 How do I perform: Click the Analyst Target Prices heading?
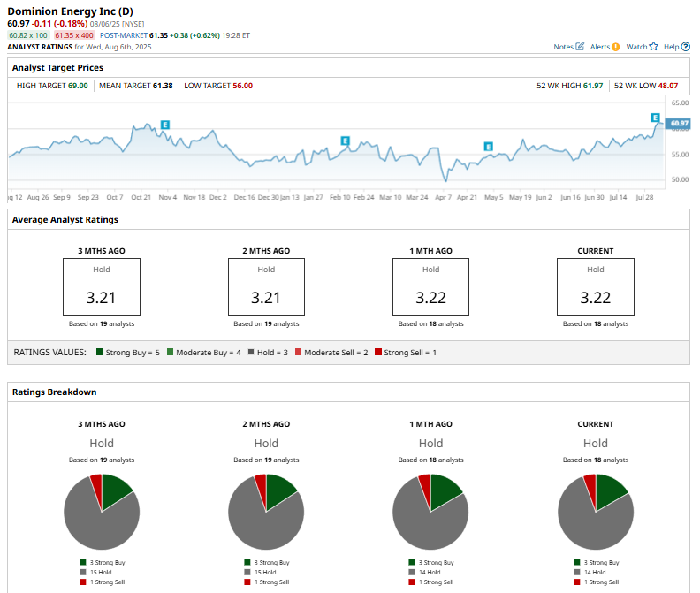pyautogui.click(x=57, y=68)
